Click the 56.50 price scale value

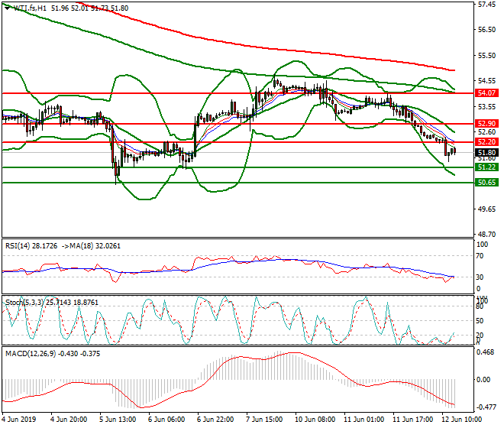pyautogui.click(x=486, y=30)
